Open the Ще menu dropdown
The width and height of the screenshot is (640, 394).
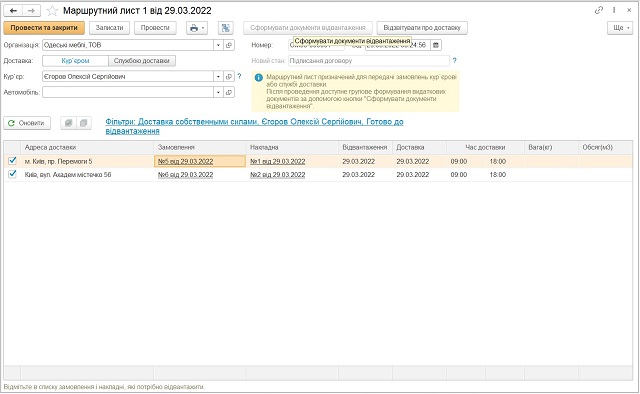[620, 28]
